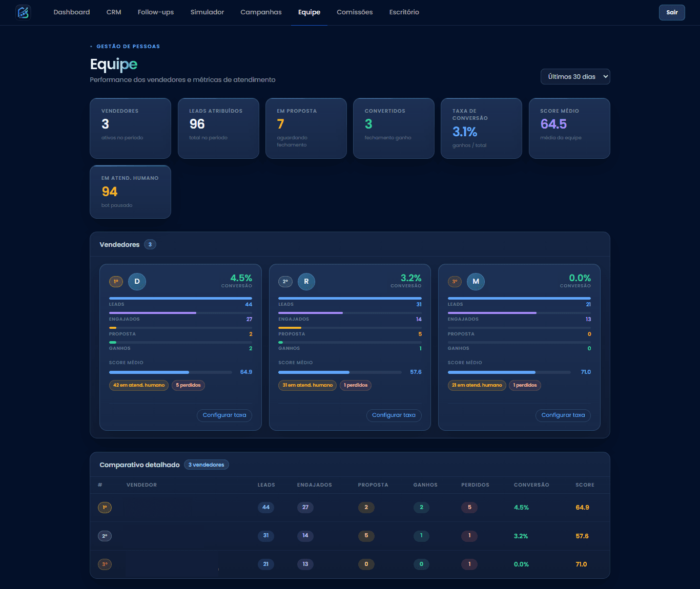Navigate to Campanhas tab
Image resolution: width=700 pixels, height=589 pixels.
[261, 12]
